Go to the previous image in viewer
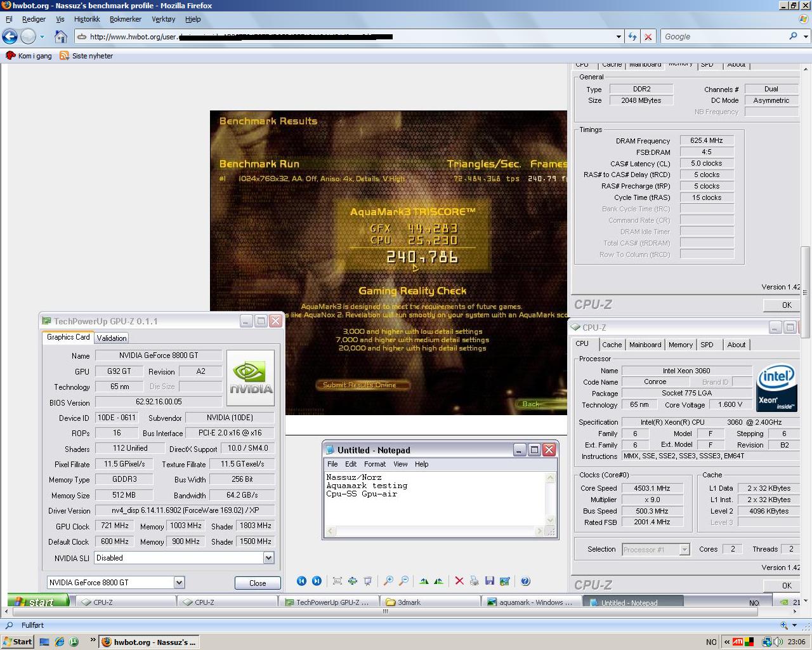This screenshot has width=812, height=650. (x=301, y=581)
